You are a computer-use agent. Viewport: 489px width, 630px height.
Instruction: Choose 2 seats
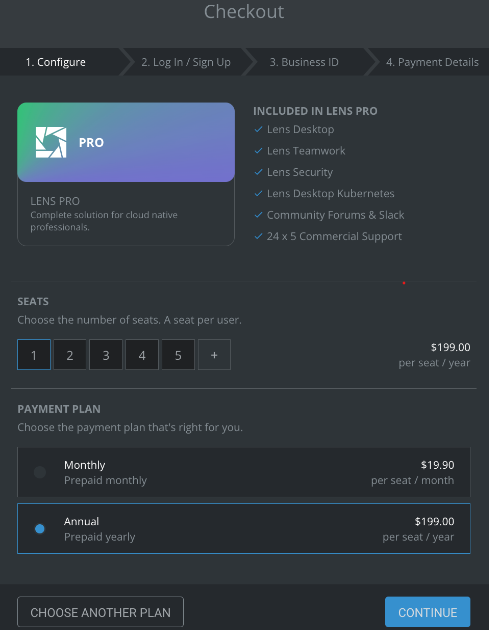click(x=70, y=355)
